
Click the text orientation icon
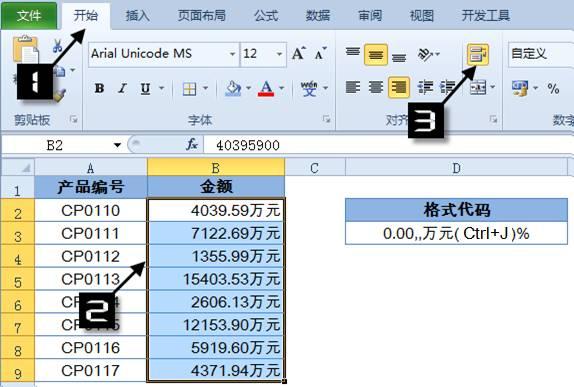click(425, 55)
